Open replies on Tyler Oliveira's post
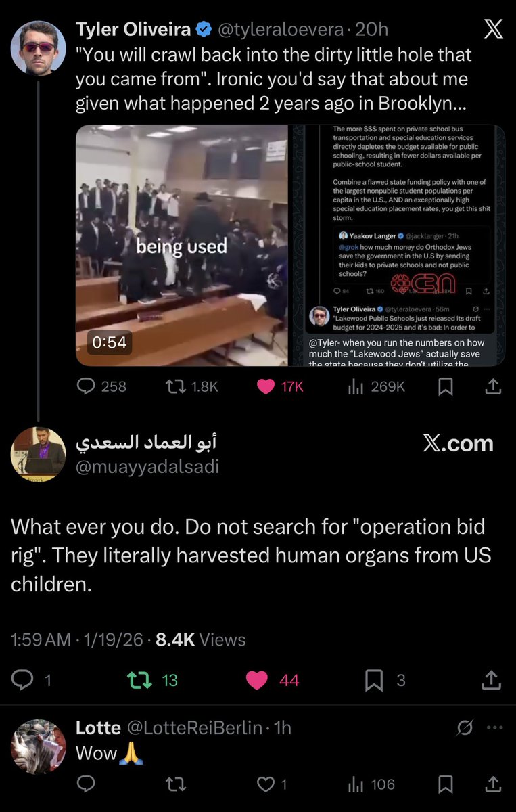 101,386
